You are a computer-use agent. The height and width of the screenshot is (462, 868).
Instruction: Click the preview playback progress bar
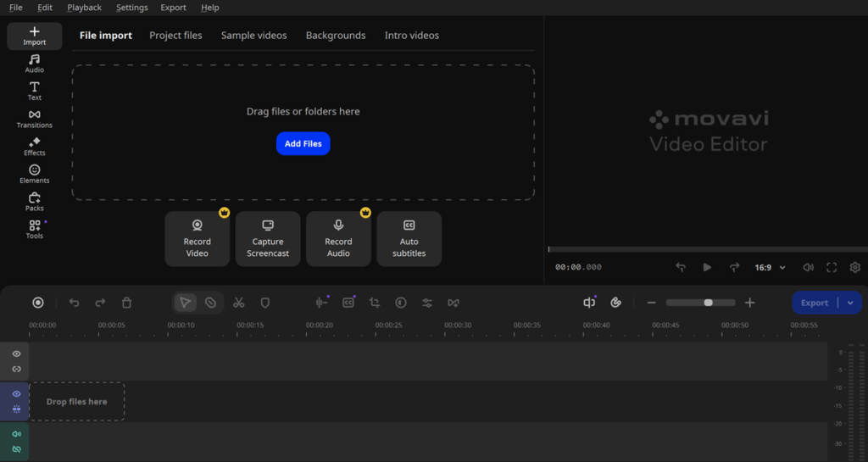point(708,249)
